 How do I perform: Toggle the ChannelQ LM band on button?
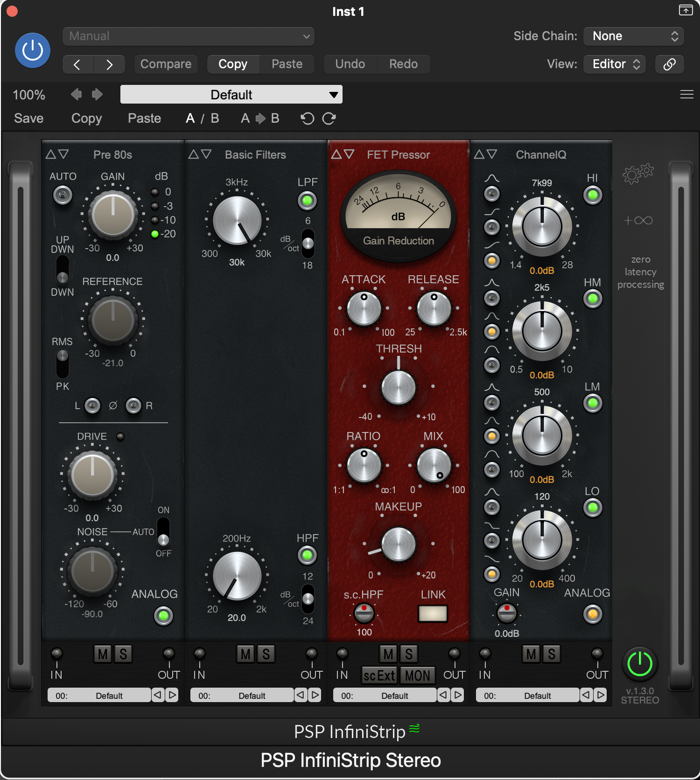[593, 403]
